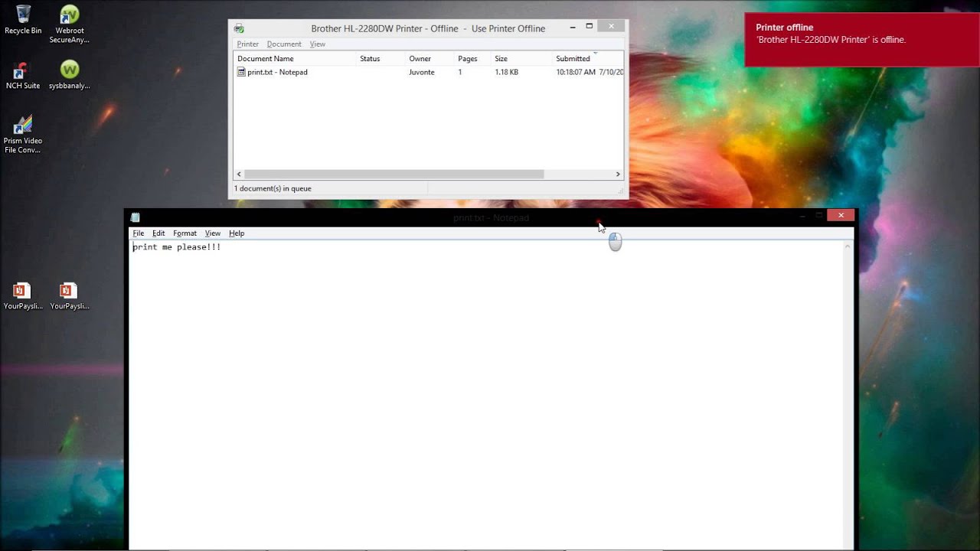The image size is (980, 551).
Task: Click the 'print me please!!!' text in Notepad
Action: [x=177, y=247]
